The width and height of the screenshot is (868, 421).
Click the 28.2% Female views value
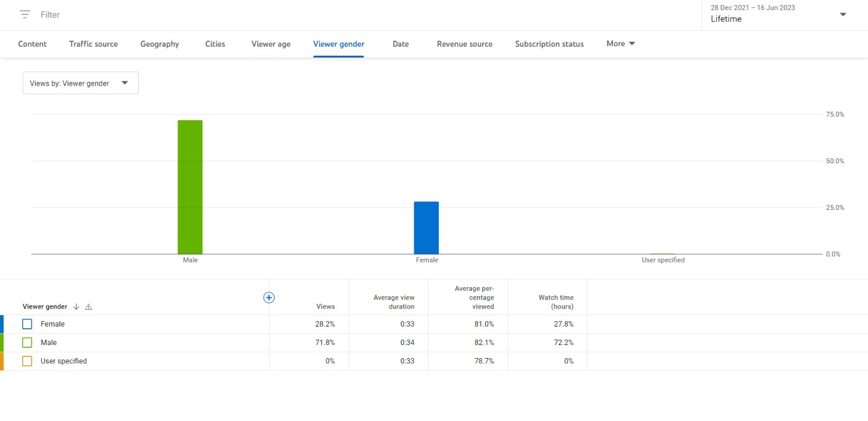[x=325, y=324]
